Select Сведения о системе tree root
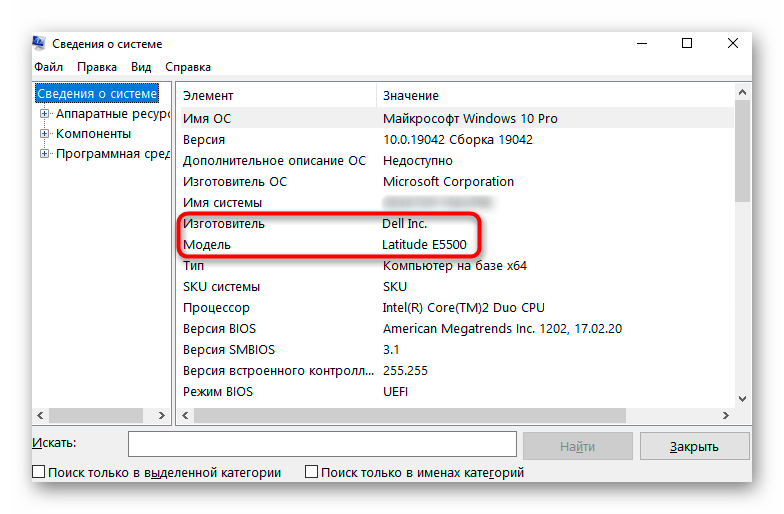This screenshot has width=784, height=514. point(97,94)
